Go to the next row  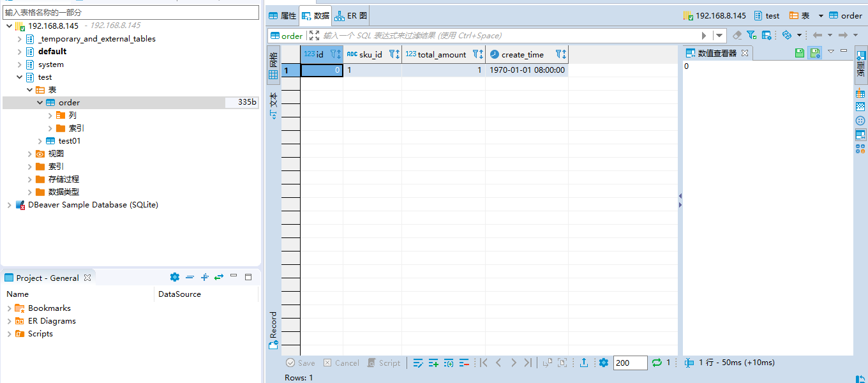513,363
